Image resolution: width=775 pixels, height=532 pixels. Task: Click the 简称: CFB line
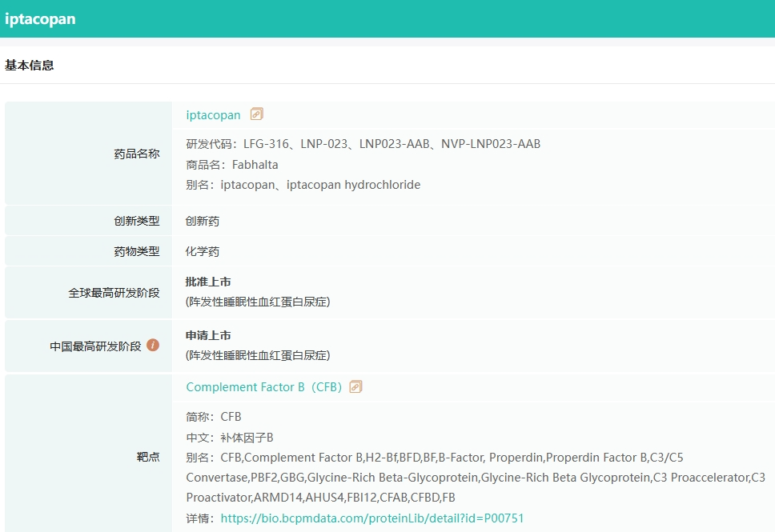tap(214, 417)
